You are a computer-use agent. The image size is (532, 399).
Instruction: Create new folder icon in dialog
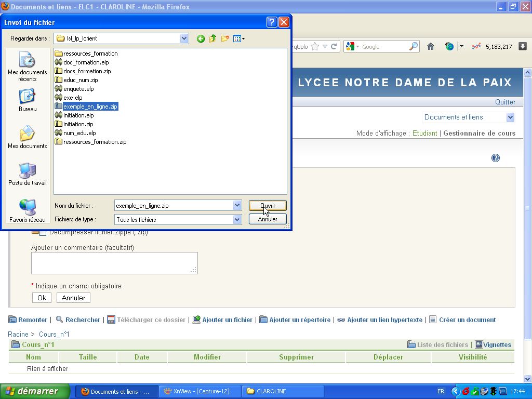coord(225,38)
